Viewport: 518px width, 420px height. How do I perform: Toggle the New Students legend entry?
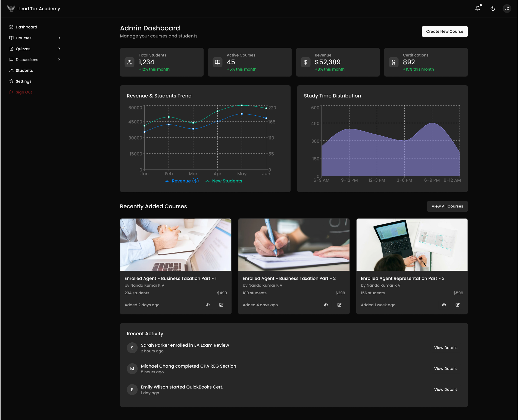[224, 181]
